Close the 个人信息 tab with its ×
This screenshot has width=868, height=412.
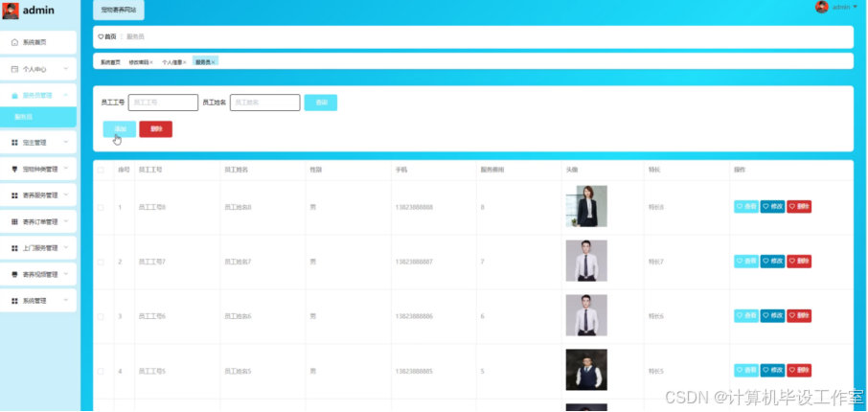(x=185, y=62)
